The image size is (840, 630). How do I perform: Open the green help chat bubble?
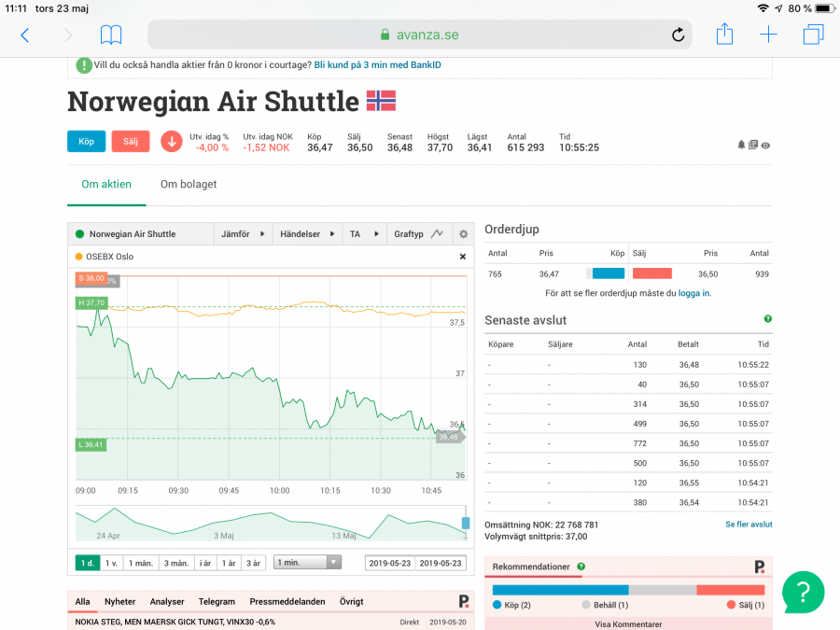coord(803,593)
